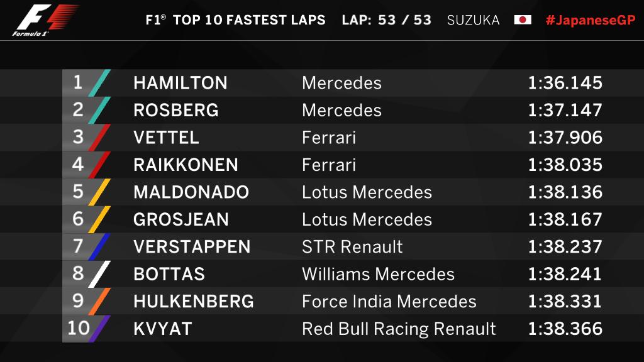Select the yellow Lotus stripe beside Maldonado

100,192
